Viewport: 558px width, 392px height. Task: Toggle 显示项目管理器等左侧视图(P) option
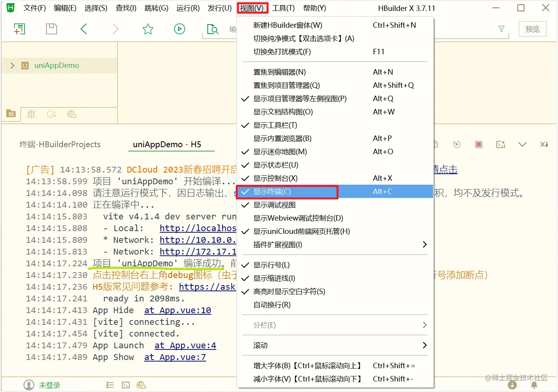[x=335, y=99]
